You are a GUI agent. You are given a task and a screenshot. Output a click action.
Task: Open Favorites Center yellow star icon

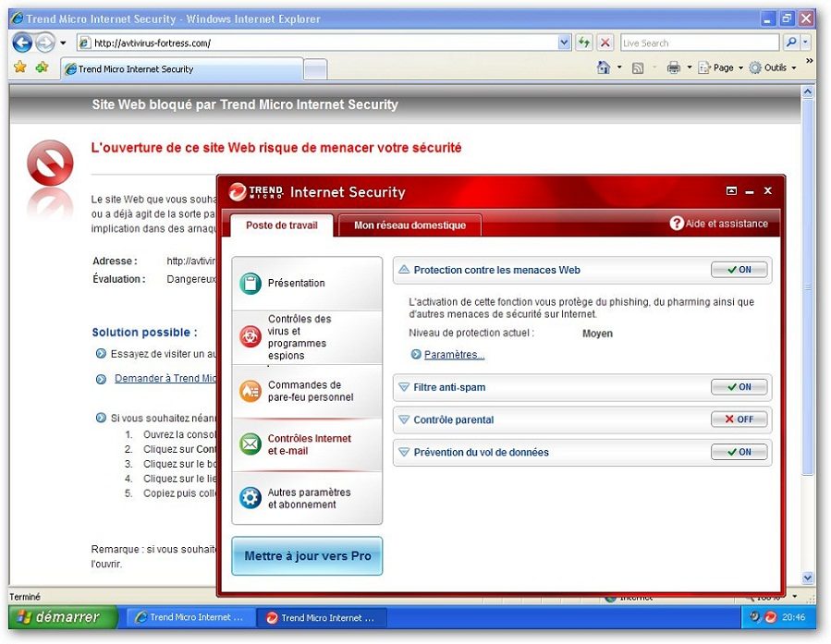(x=20, y=67)
